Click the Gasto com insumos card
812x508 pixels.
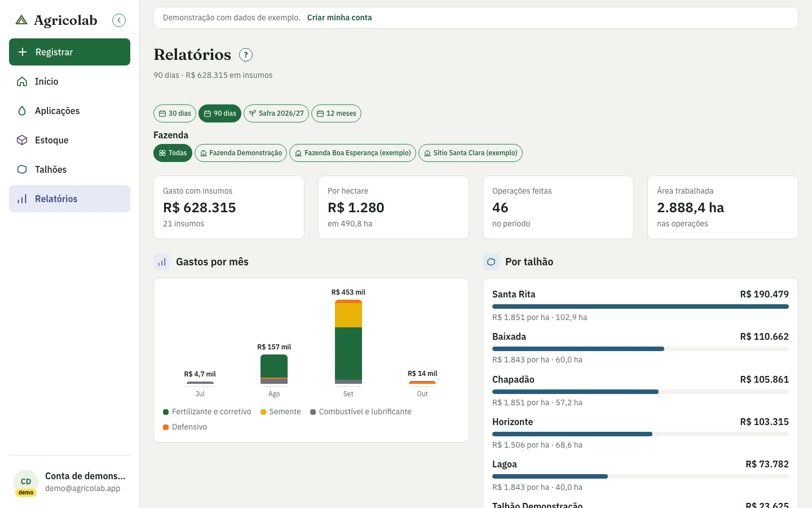point(229,207)
